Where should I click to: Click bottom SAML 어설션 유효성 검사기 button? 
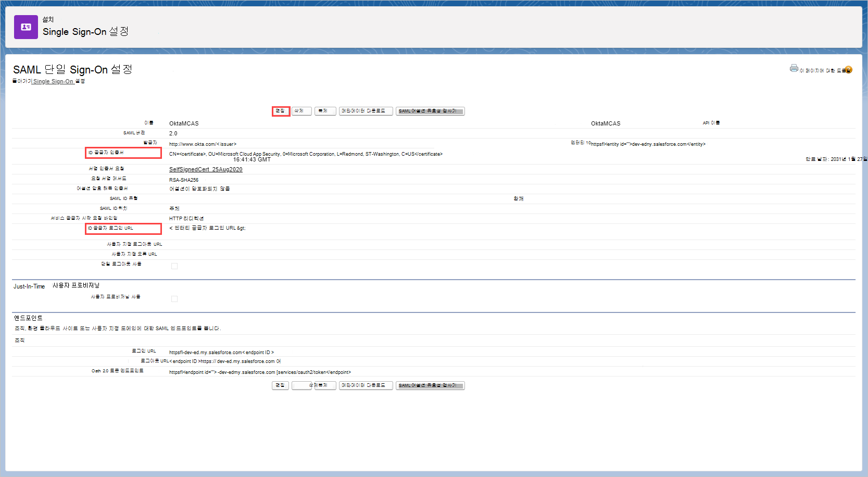coord(430,385)
